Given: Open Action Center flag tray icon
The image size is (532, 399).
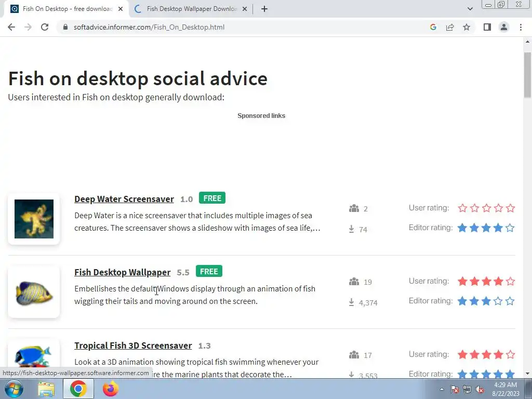Looking at the screenshot, I should (x=455, y=389).
